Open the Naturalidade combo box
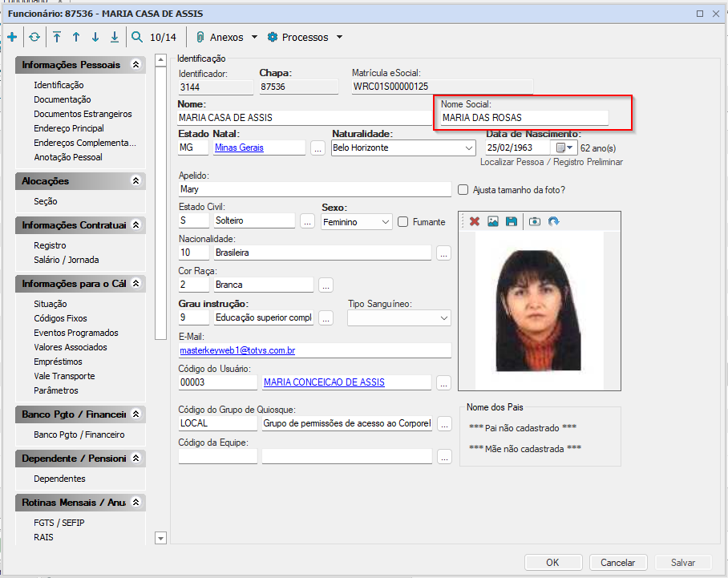728x578 pixels. (403, 148)
